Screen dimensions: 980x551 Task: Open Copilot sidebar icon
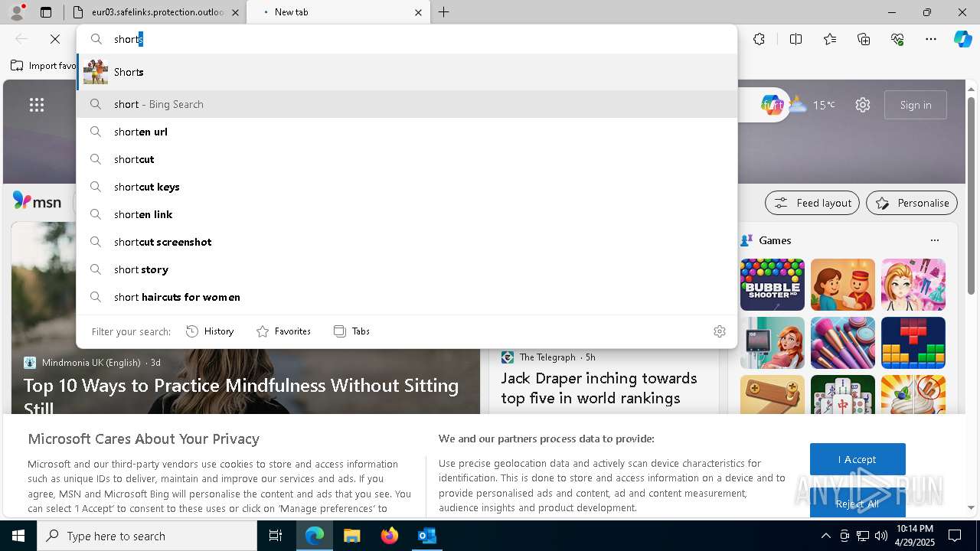962,39
